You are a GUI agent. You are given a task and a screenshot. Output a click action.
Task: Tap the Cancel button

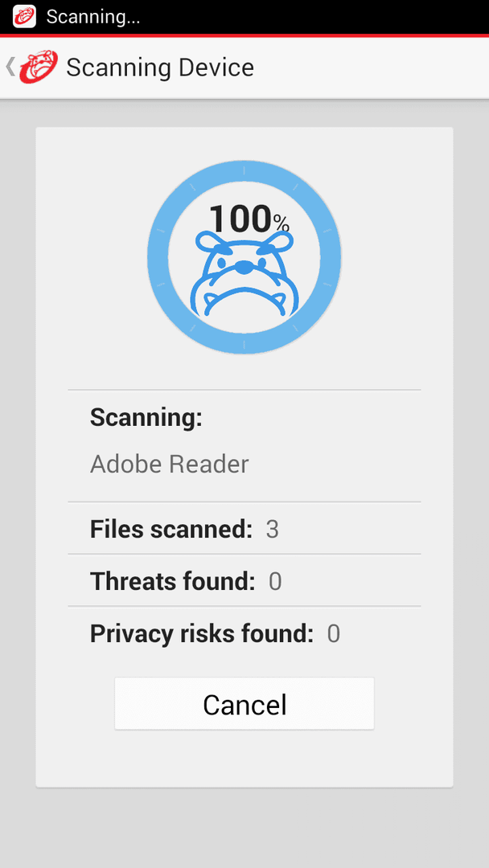(x=244, y=703)
